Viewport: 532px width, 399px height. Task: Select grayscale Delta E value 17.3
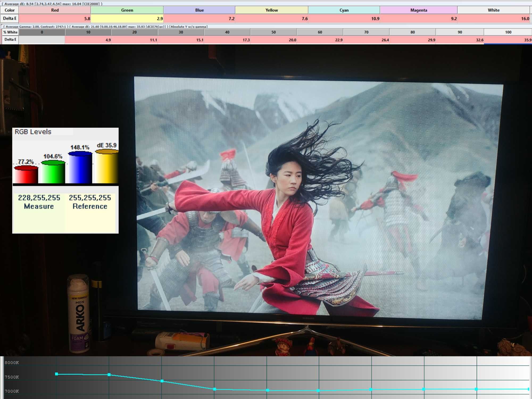tap(227, 40)
